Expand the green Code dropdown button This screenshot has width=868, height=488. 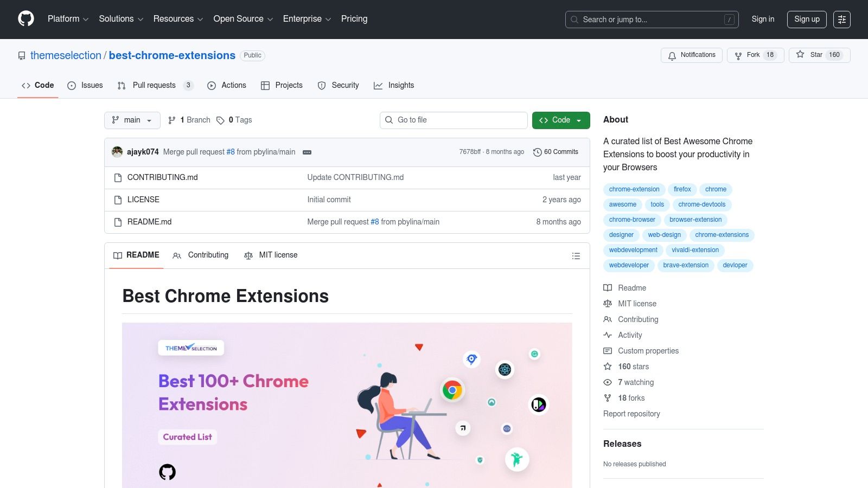560,120
